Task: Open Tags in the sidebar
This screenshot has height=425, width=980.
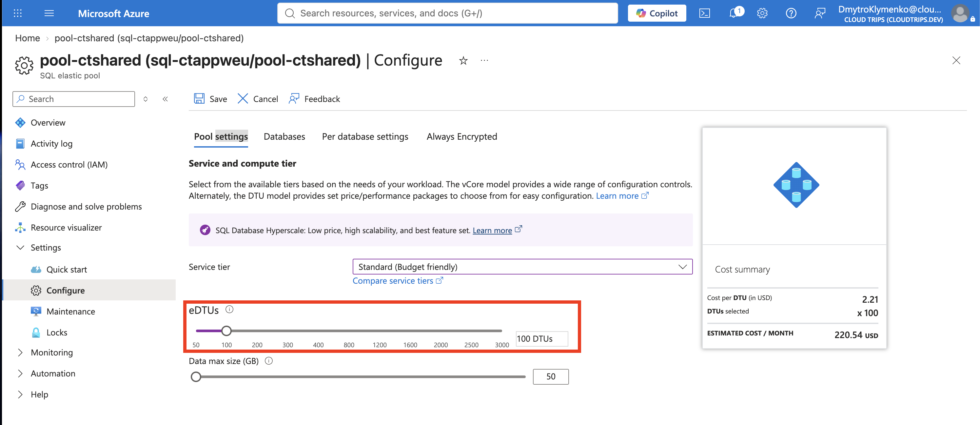Action: pyautogui.click(x=39, y=185)
